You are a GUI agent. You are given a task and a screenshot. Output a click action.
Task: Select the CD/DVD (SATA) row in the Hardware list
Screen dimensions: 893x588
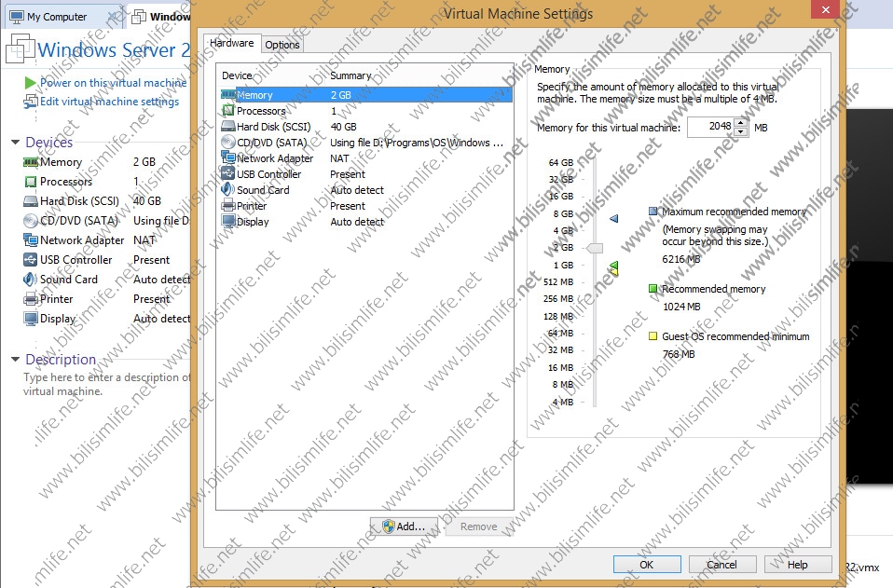(365, 143)
